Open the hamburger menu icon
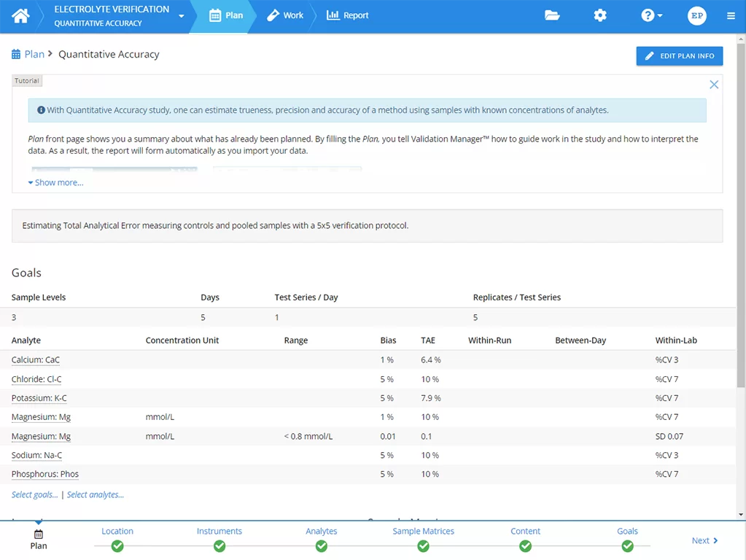 731,16
